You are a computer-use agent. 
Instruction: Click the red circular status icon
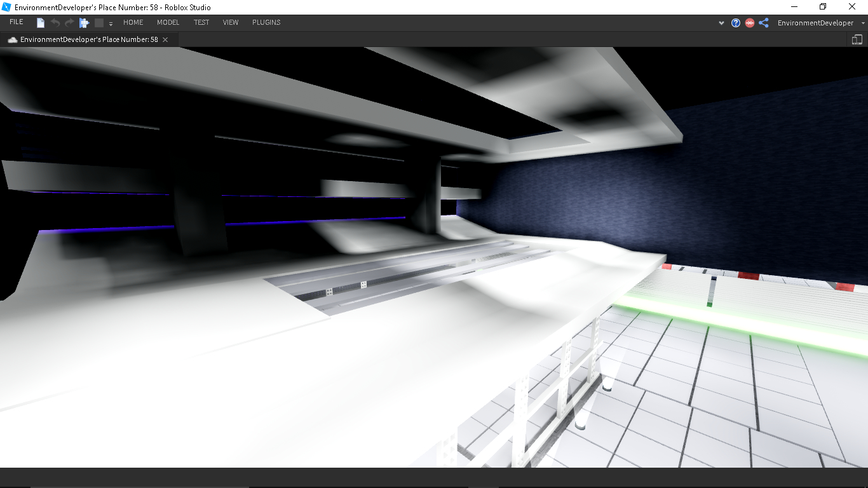(x=750, y=23)
